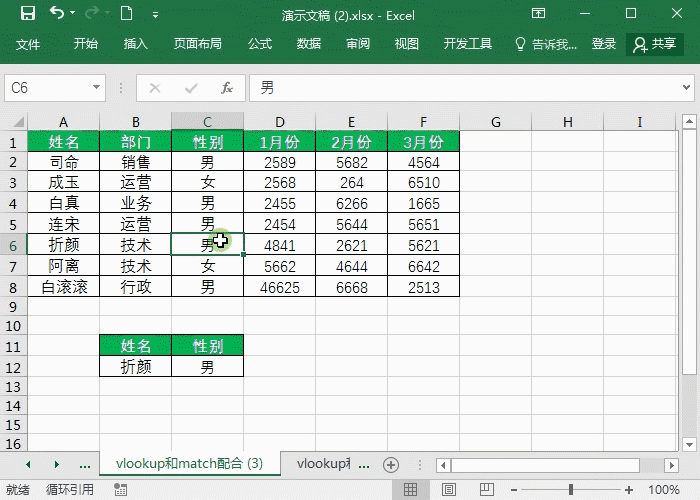Click the macro recording icon in status bar
This screenshot has height=500, width=700.
pos(120,490)
